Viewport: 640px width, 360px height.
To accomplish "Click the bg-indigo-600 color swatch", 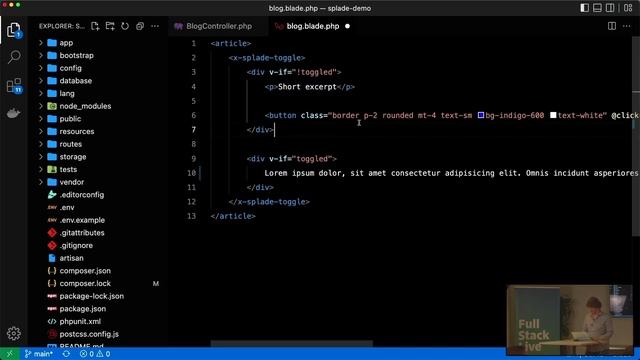I will point(481,116).
